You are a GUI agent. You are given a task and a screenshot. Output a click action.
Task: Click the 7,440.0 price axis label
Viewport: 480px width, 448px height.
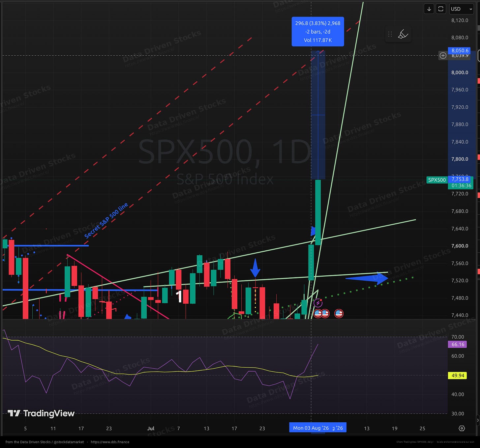460,315
